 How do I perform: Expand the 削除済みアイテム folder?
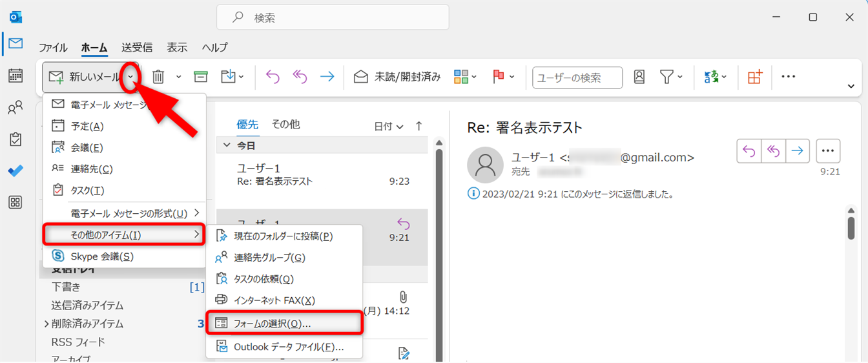[46, 324]
